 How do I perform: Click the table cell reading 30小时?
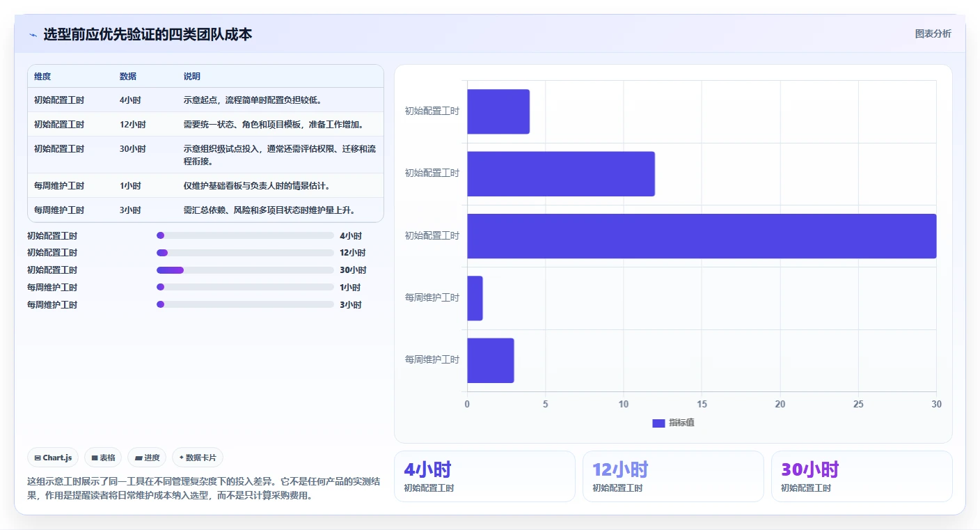pyautogui.click(x=133, y=149)
